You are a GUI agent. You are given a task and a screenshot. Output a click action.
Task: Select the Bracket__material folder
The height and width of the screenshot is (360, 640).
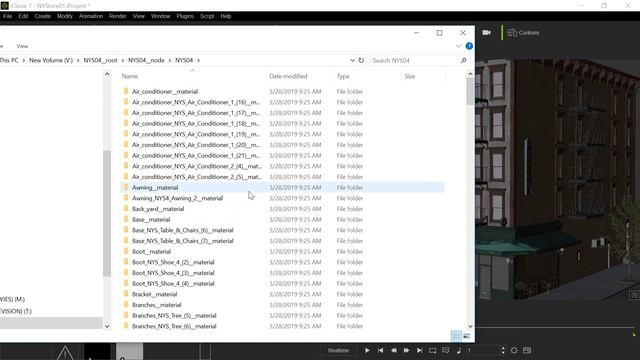(155, 294)
